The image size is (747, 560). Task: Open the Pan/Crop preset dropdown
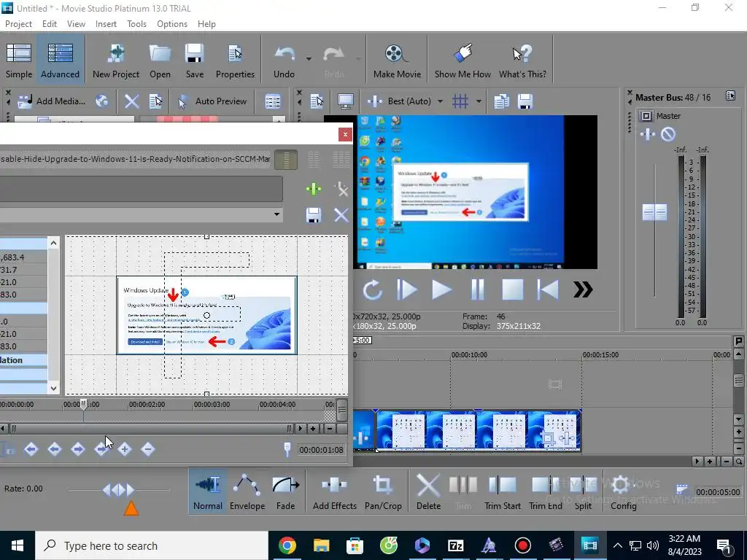coord(276,214)
